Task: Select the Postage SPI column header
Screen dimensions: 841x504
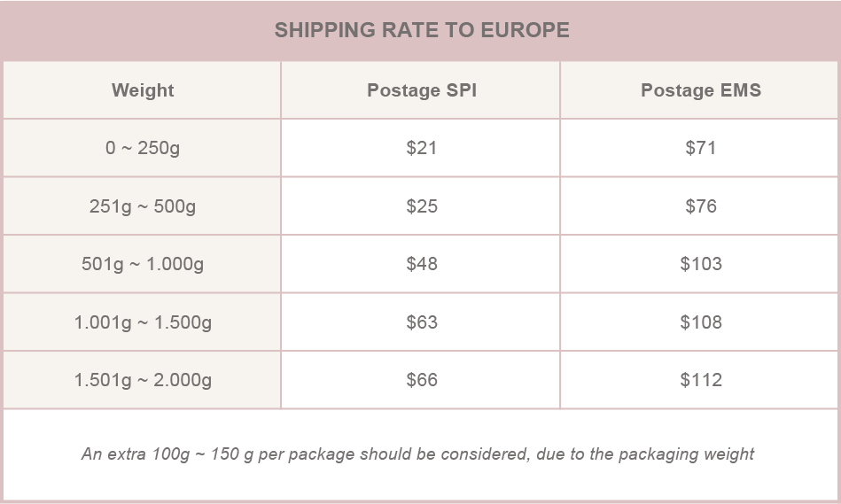Action: click(420, 89)
